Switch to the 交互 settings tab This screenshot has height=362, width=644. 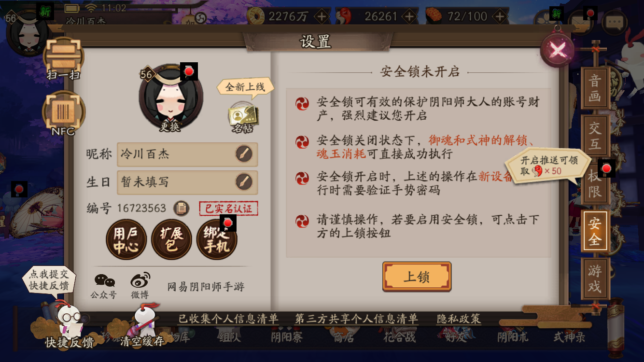(595, 136)
